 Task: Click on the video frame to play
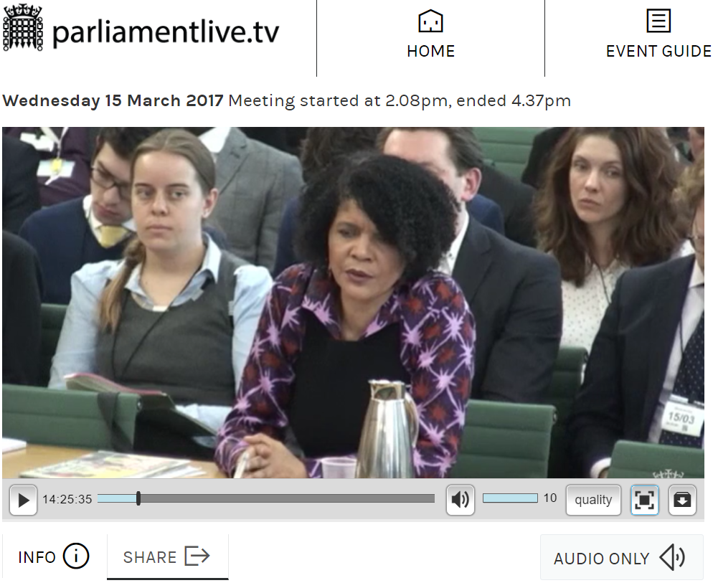click(353, 303)
